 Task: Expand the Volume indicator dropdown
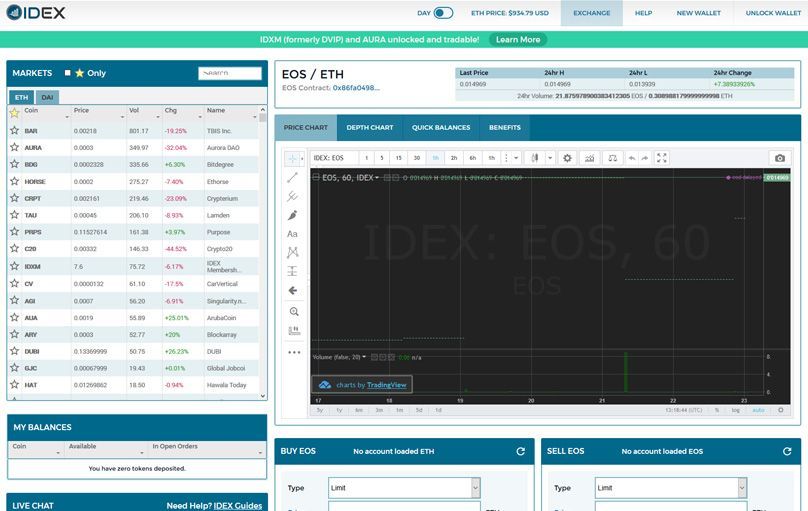[364, 357]
